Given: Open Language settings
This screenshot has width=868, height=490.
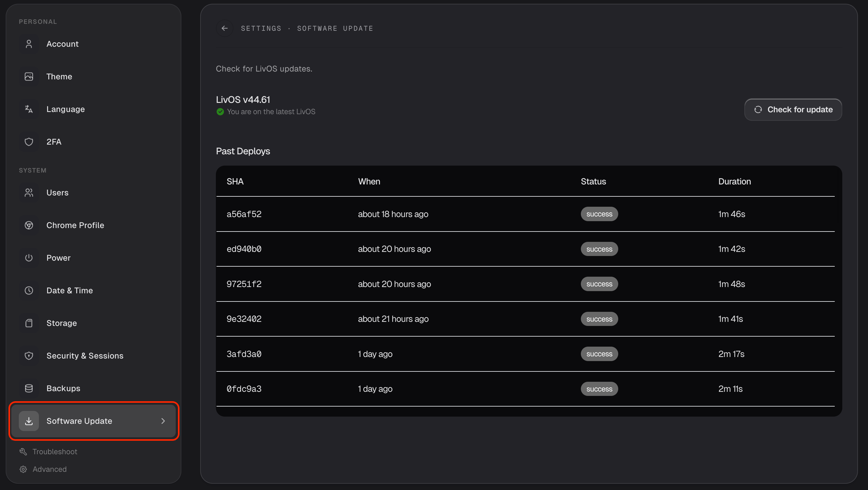Looking at the screenshot, I should pyautogui.click(x=94, y=109).
